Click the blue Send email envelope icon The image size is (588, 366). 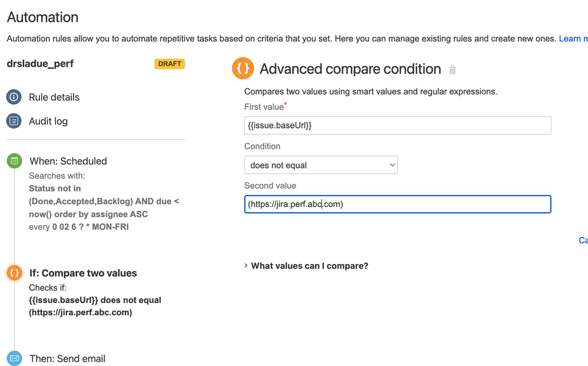tap(14, 358)
